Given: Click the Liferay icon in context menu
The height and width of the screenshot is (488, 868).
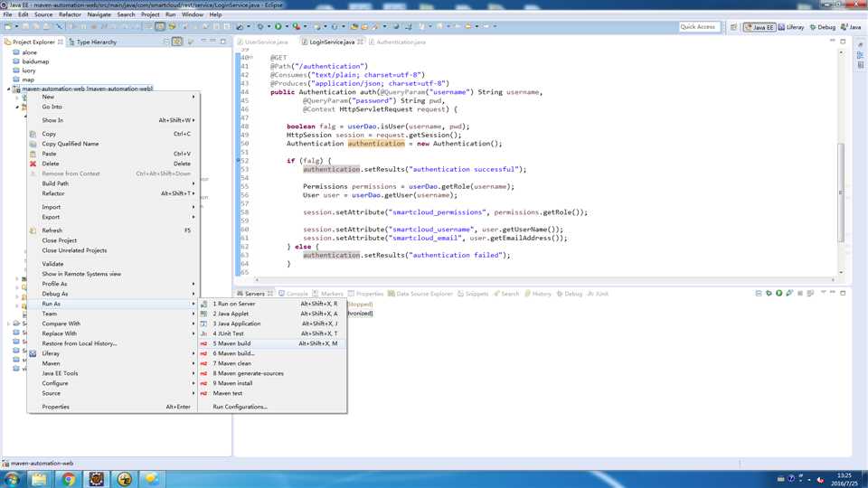Looking at the screenshot, I should [33, 353].
